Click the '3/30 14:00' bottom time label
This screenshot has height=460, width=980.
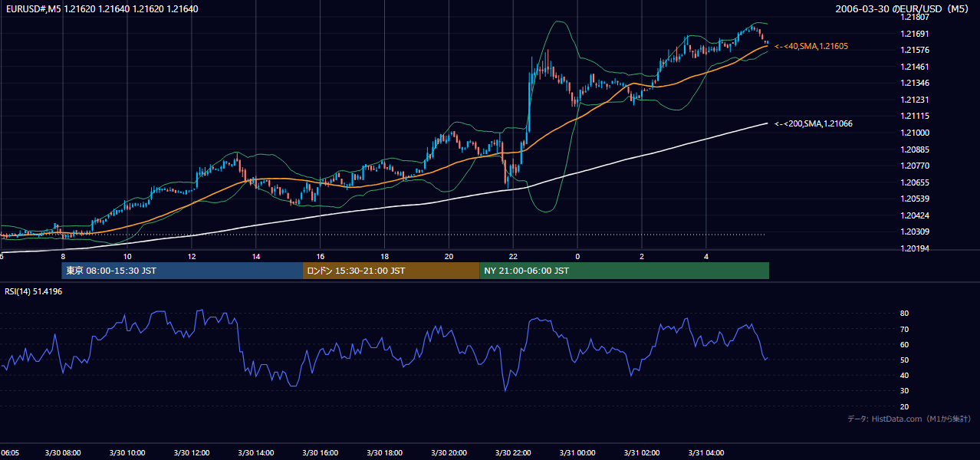coord(255,452)
